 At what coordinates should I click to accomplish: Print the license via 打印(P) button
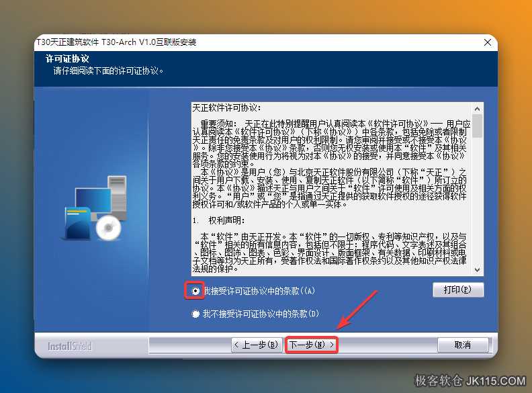click(x=458, y=290)
